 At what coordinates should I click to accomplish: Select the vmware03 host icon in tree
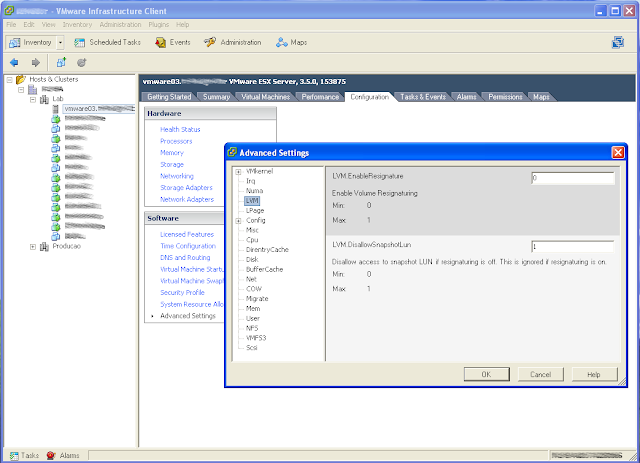(x=56, y=109)
